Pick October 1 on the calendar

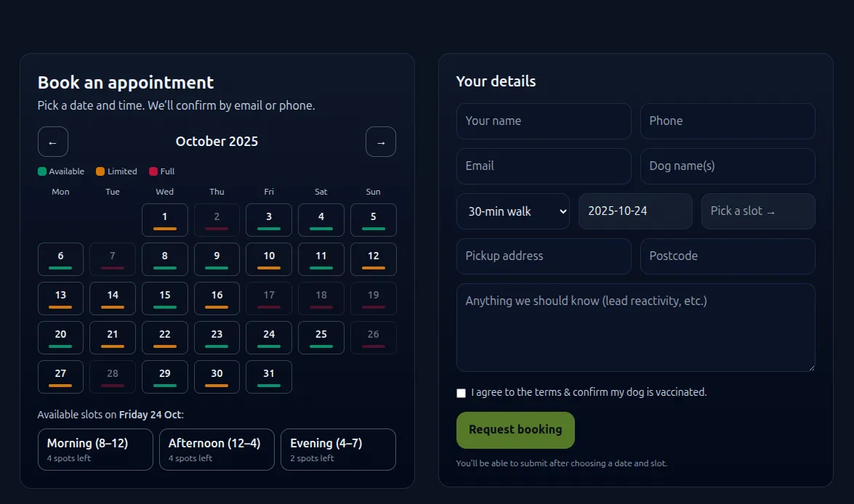pos(165,220)
